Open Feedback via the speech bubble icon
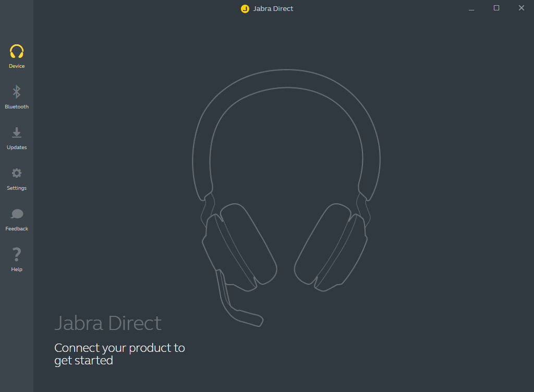Viewport: 534px width, 392px height. (x=17, y=214)
